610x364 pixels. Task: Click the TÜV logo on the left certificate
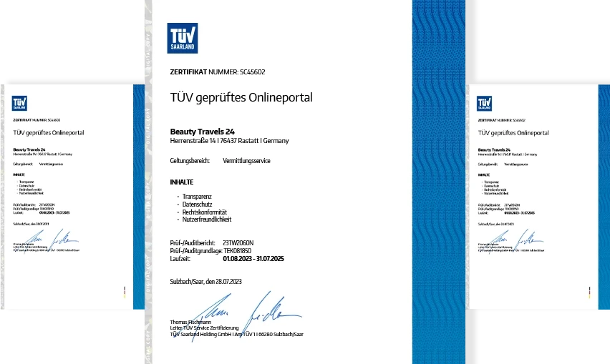point(19,103)
